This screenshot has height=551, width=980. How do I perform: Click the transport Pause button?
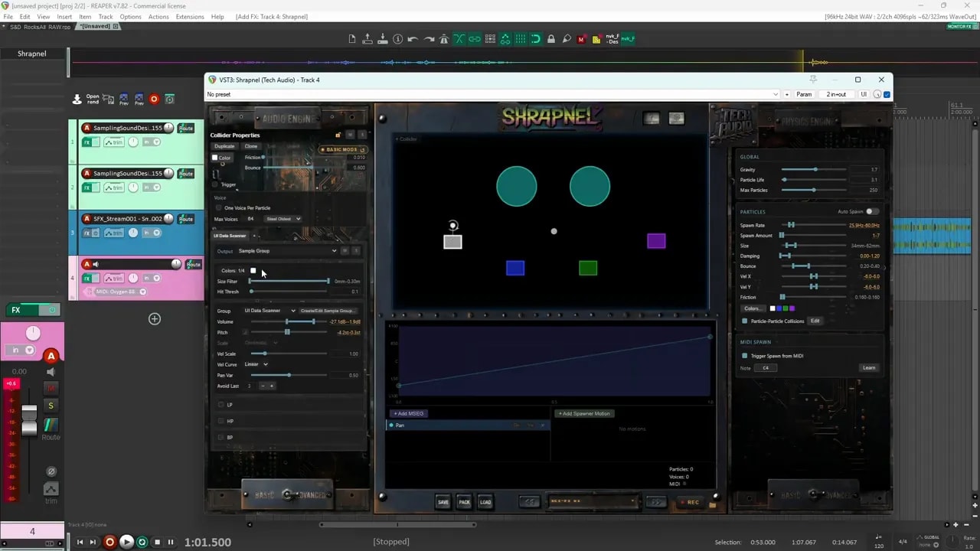[171, 542]
